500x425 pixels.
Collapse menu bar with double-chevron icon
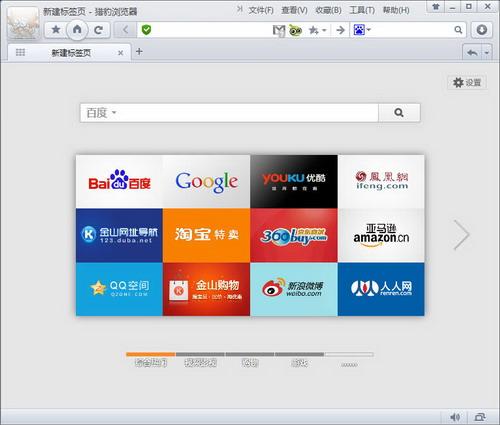pyautogui.click(x=239, y=9)
